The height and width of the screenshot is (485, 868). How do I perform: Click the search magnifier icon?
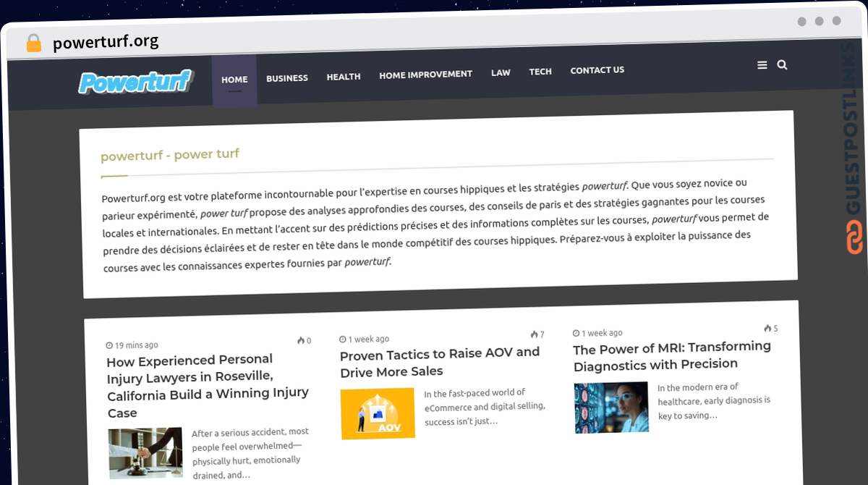782,65
